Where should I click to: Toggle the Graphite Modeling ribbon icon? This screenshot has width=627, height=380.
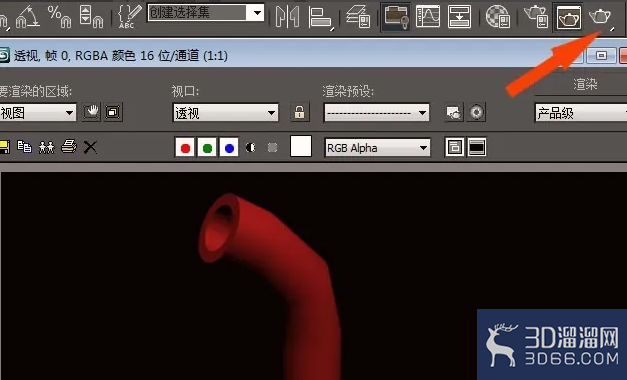396,17
